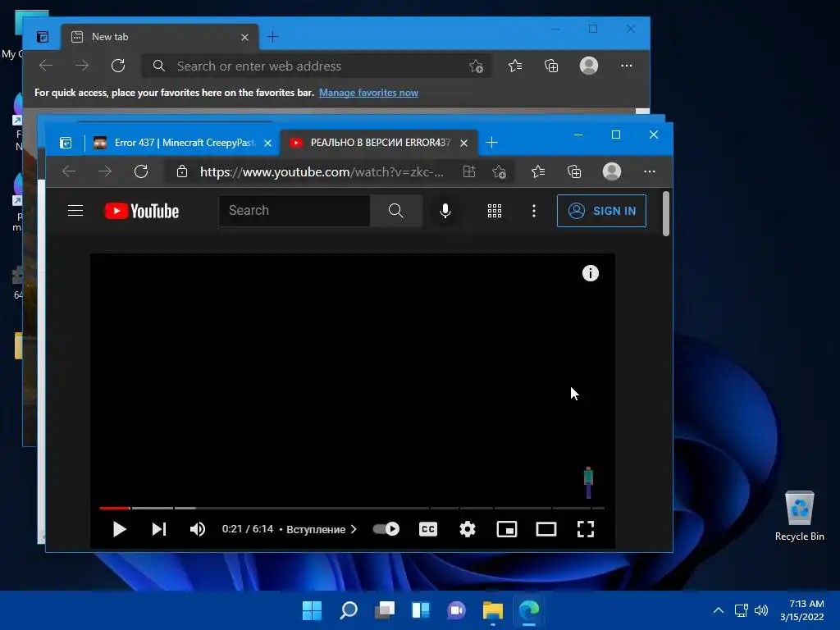This screenshot has width=840, height=630.
Task: Show video info card icon
Action: coord(591,273)
